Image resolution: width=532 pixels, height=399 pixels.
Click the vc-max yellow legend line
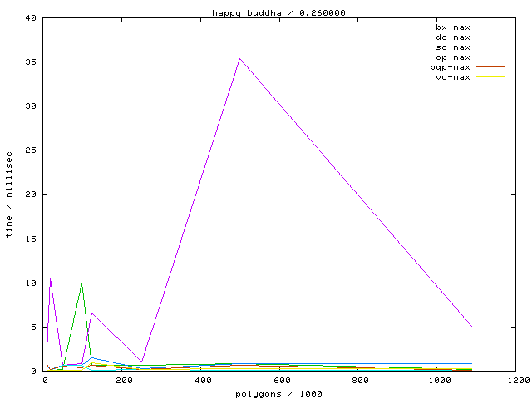click(x=490, y=77)
